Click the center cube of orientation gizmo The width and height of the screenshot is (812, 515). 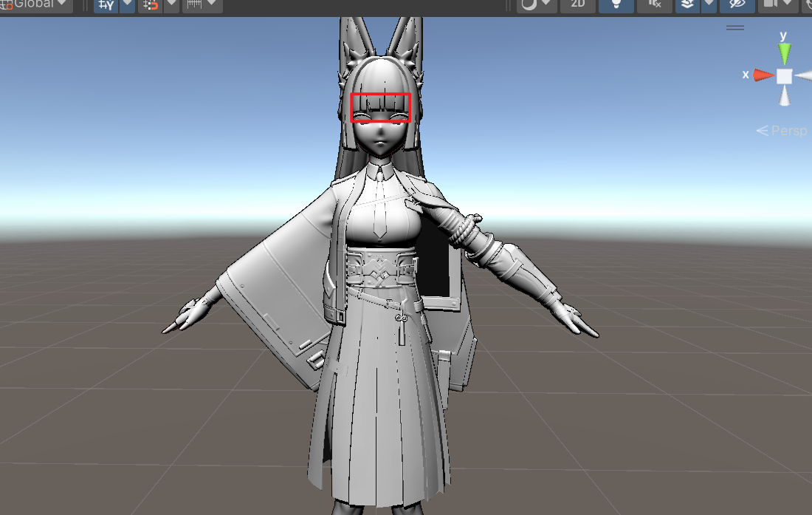point(784,76)
